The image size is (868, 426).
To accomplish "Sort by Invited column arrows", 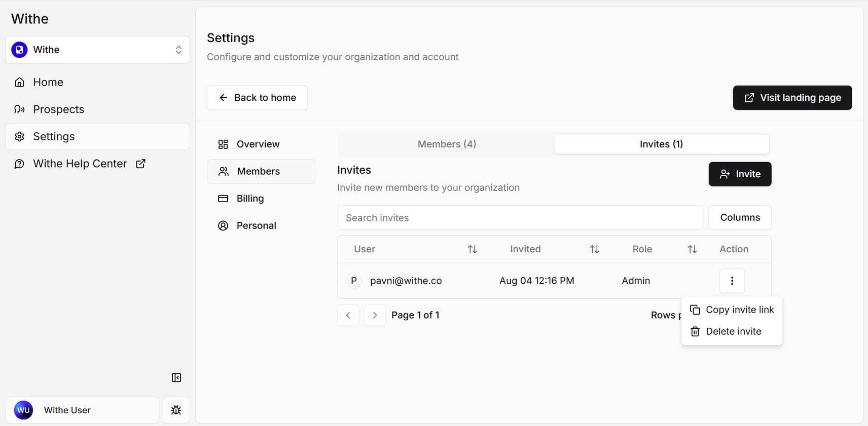I will coord(595,249).
